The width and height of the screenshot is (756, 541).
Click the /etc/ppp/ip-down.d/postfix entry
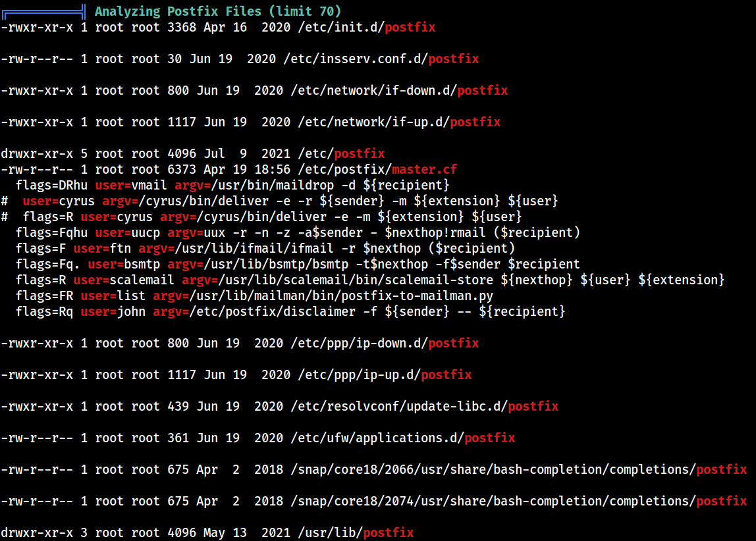[385, 343]
